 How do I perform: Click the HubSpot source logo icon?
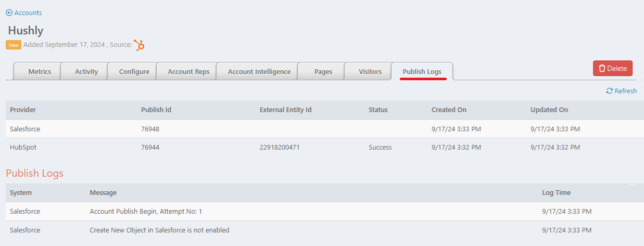pos(139,45)
